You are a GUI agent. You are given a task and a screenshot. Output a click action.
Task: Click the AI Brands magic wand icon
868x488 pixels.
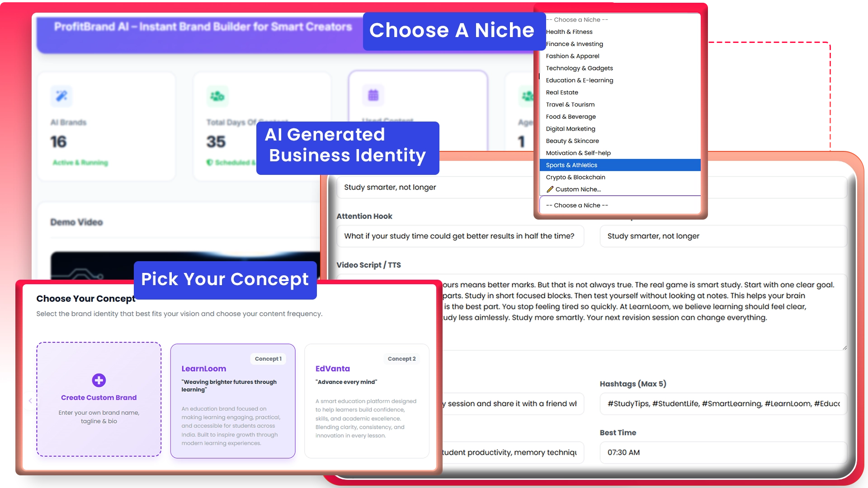(x=61, y=96)
